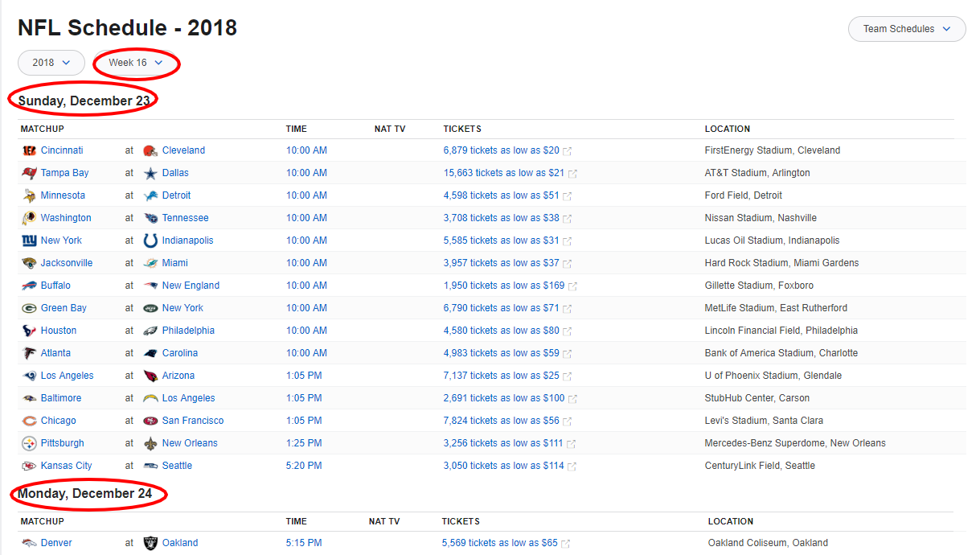The width and height of the screenshot is (980, 555).
Task: Open the Week 16 dropdown
Action: tap(136, 63)
